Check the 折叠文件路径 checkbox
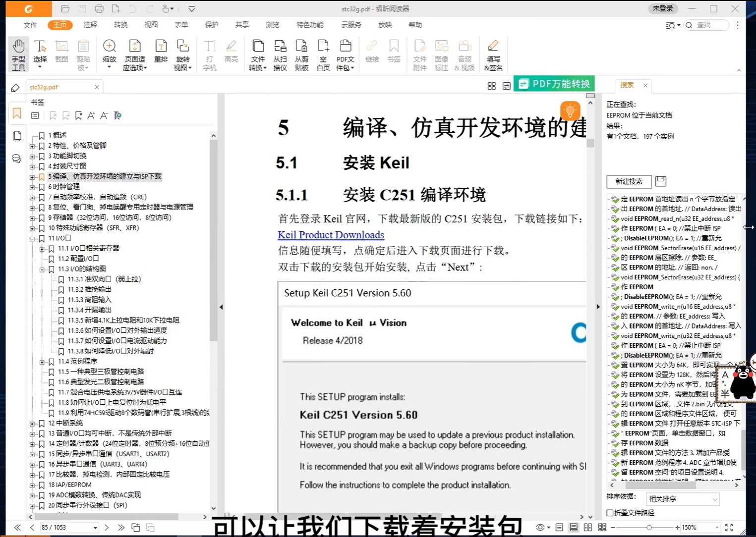This screenshot has width=756, height=537. pyautogui.click(x=610, y=513)
